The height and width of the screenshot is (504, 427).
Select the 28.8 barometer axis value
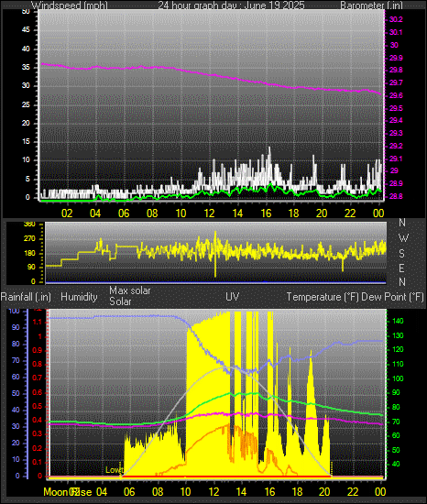pyautogui.click(x=396, y=196)
